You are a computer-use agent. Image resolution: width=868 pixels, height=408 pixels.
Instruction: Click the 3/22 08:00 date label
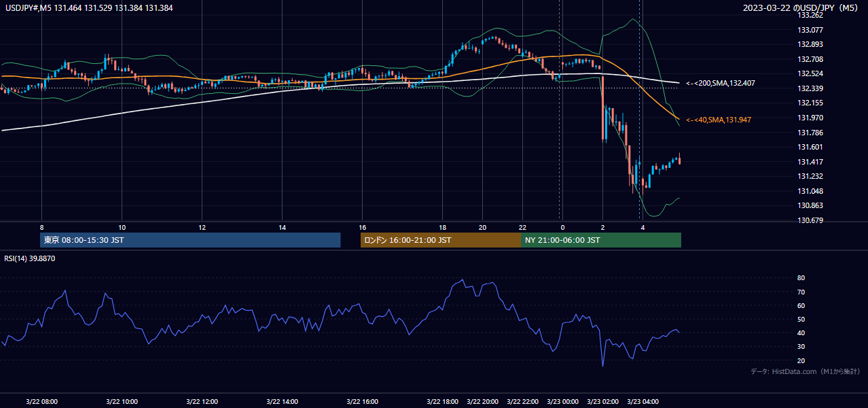41,401
